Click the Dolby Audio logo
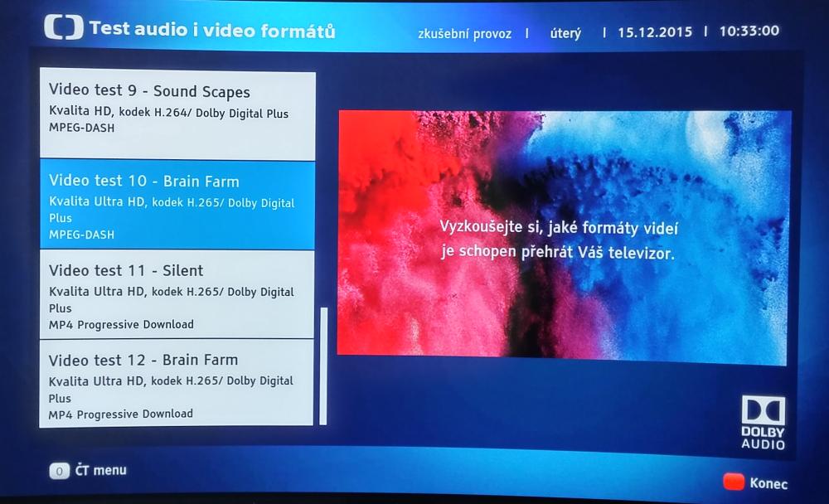The width and height of the screenshot is (829, 504). (x=762, y=423)
